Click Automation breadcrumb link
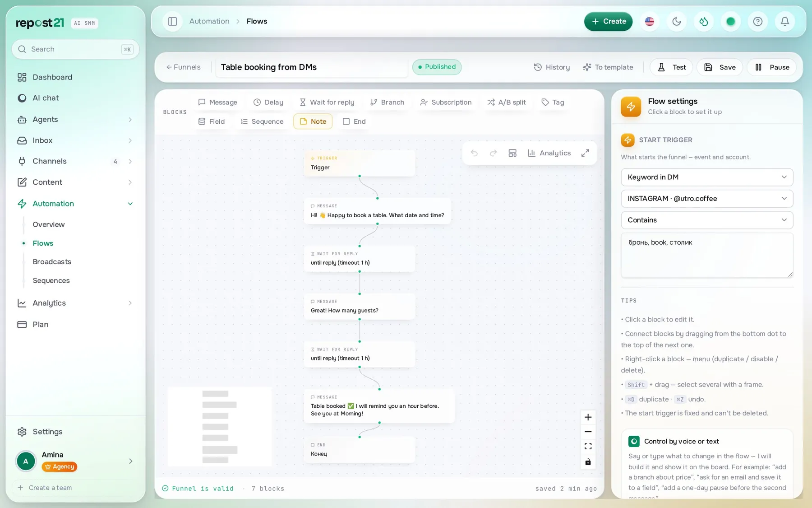Image resolution: width=812 pixels, height=508 pixels. [209, 21]
